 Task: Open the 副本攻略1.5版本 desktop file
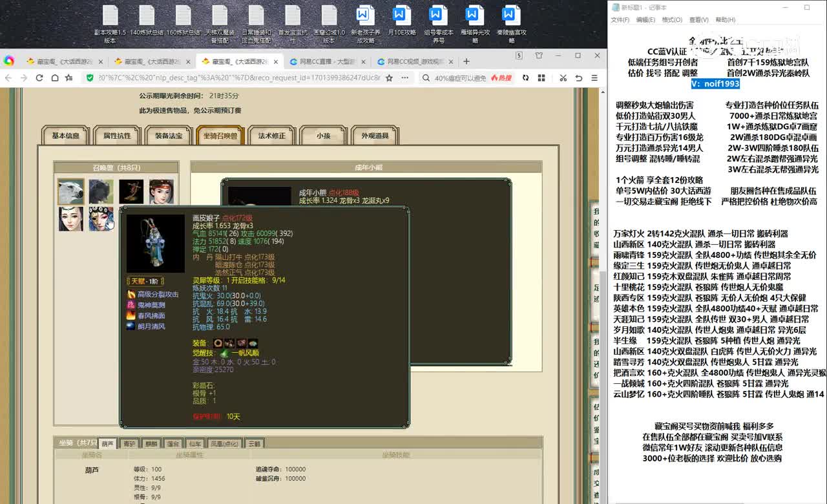[110, 24]
